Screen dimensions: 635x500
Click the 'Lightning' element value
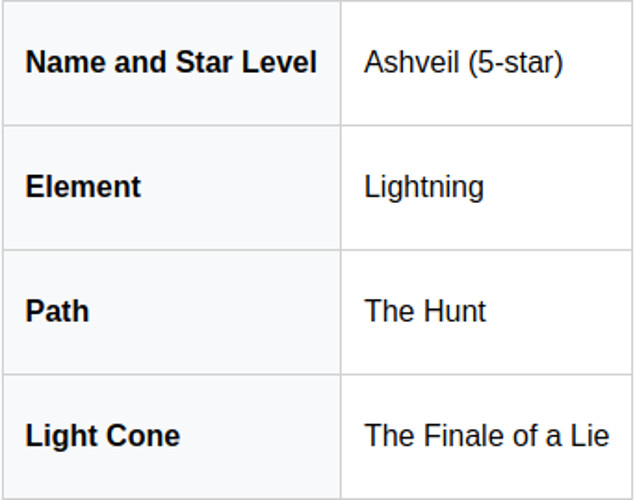pos(424,187)
